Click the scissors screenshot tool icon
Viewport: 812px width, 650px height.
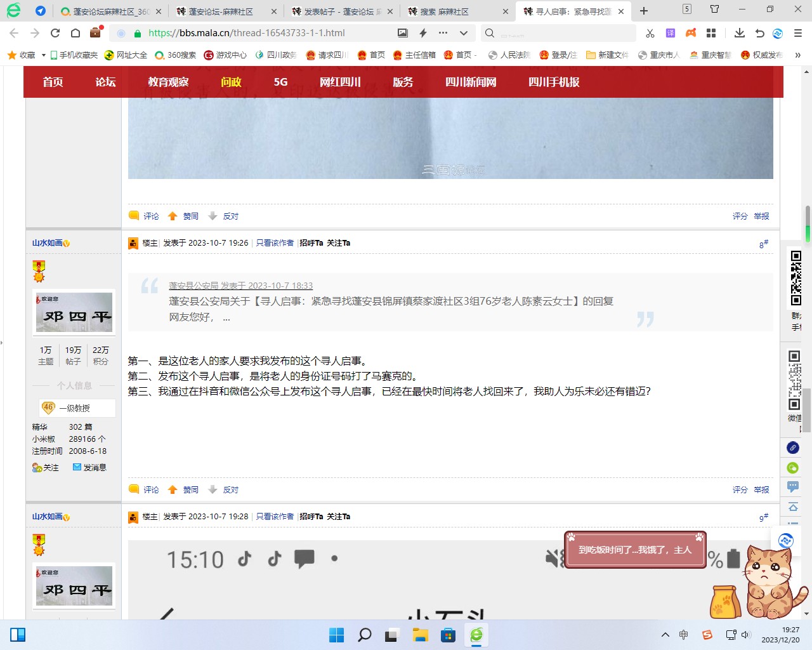(650, 33)
